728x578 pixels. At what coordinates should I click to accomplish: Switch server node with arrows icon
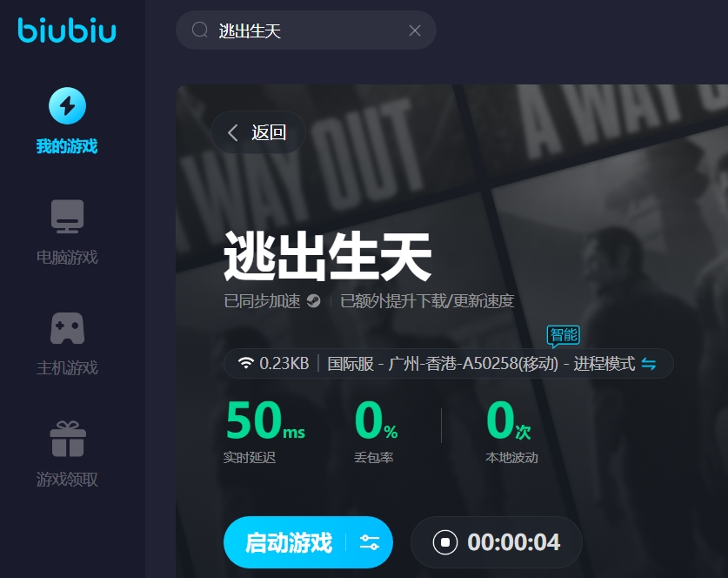tap(649, 363)
